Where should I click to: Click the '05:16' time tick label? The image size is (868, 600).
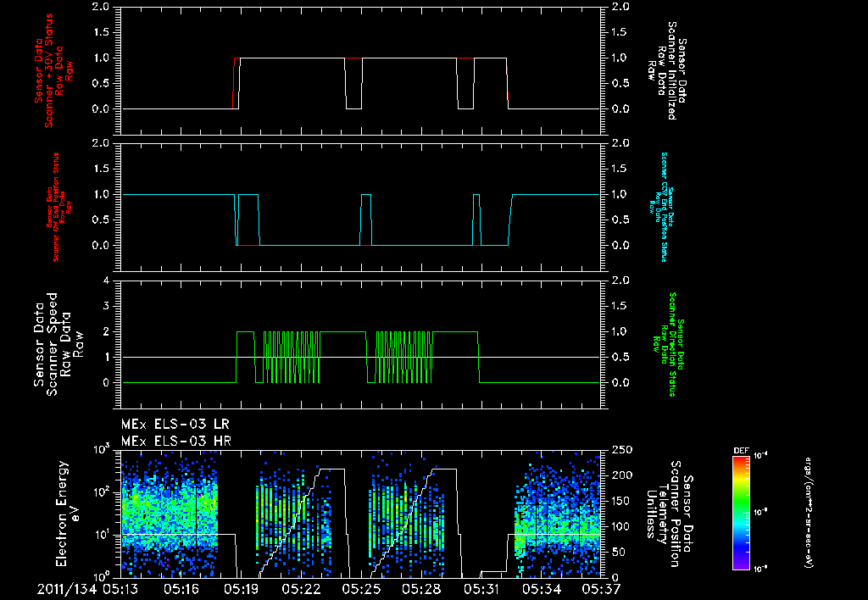pyautogui.click(x=181, y=589)
